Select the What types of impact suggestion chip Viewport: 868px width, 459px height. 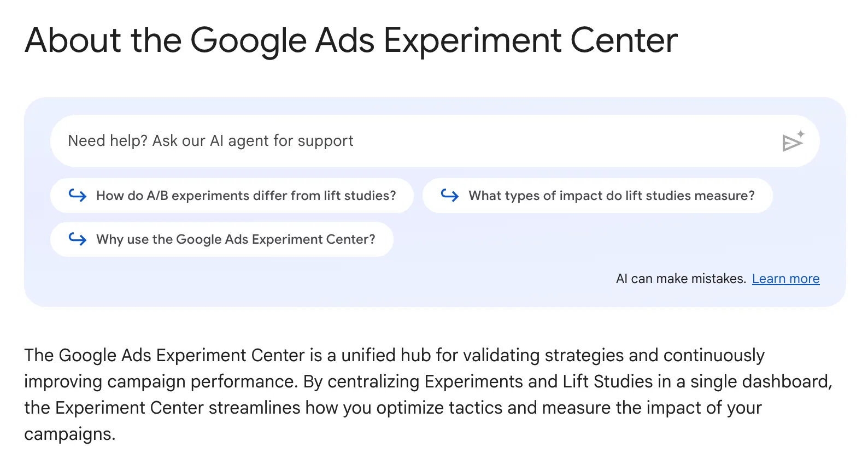[597, 196]
